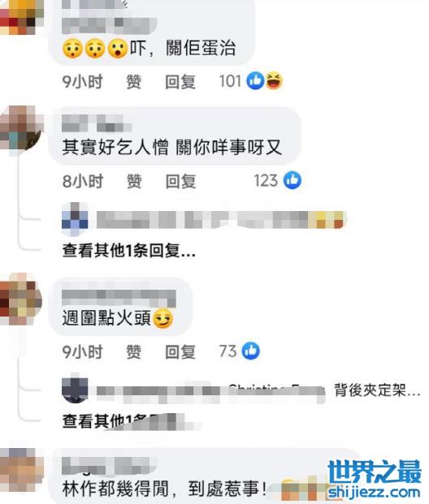Click the blue like reaction beside 101

(x=255, y=80)
